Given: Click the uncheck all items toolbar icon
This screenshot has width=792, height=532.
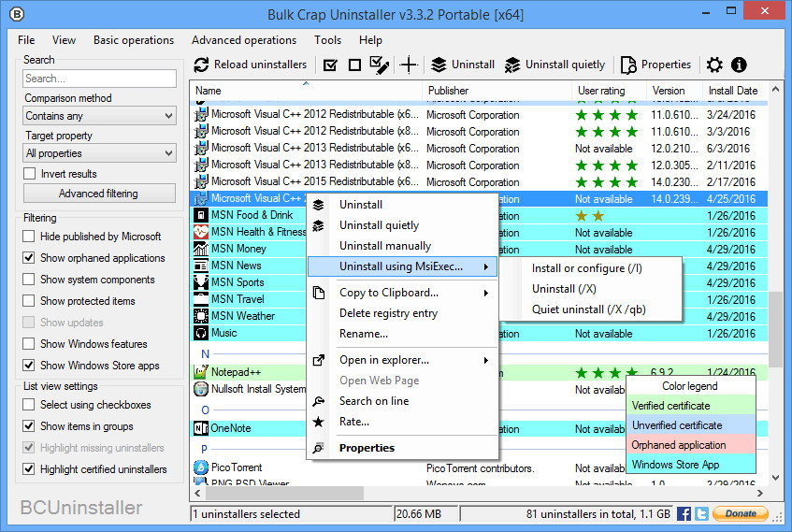Looking at the screenshot, I should click(354, 65).
